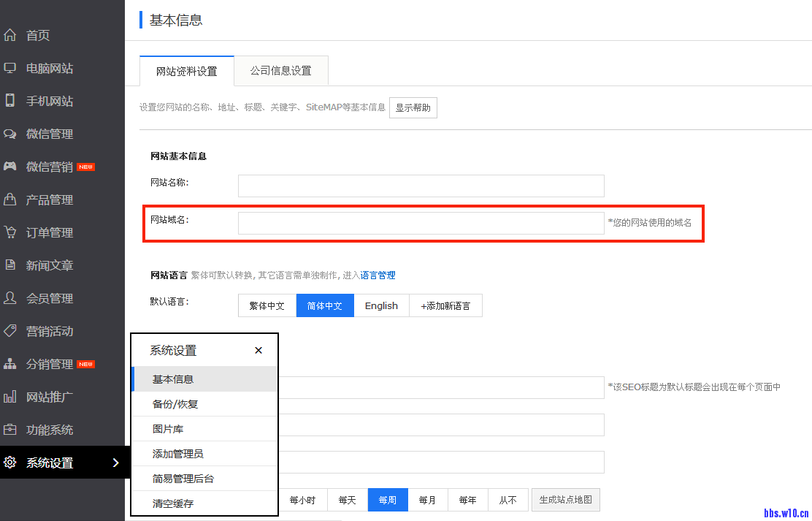Select the shopping cart icon for 订单管理
The width and height of the screenshot is (812, 521).
[x=10, y=232]
